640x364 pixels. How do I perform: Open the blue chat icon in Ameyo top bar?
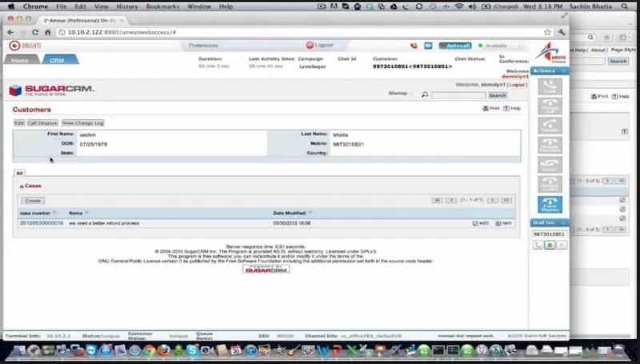click(x=428, y=46)
